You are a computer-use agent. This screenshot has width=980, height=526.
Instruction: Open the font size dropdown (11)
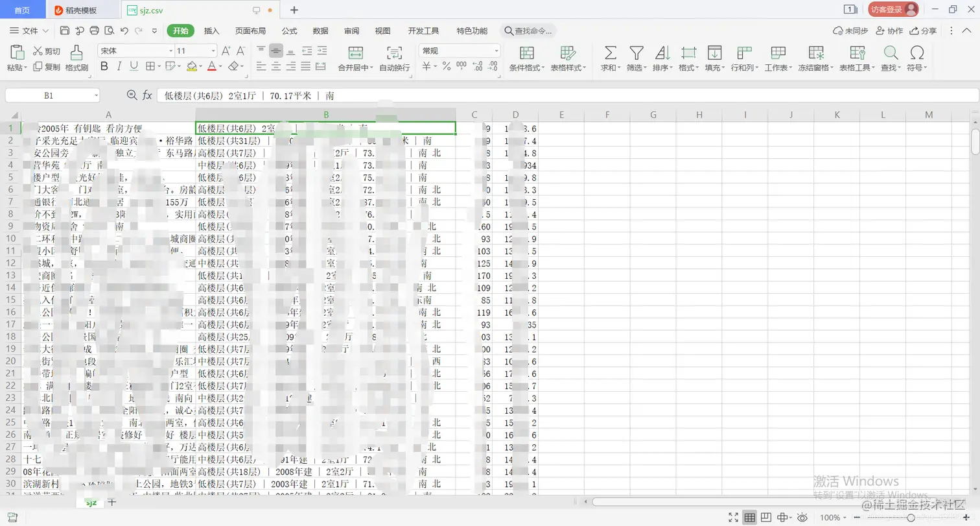click(x=213, y=51)
